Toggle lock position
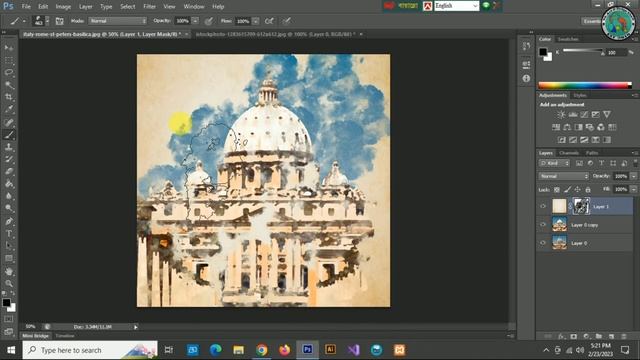 click(x=578, y=189)
